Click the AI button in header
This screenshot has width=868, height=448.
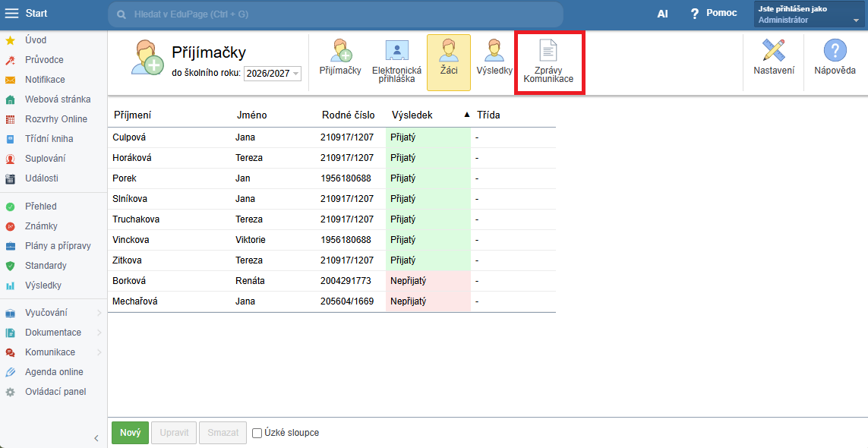(662, 14)
